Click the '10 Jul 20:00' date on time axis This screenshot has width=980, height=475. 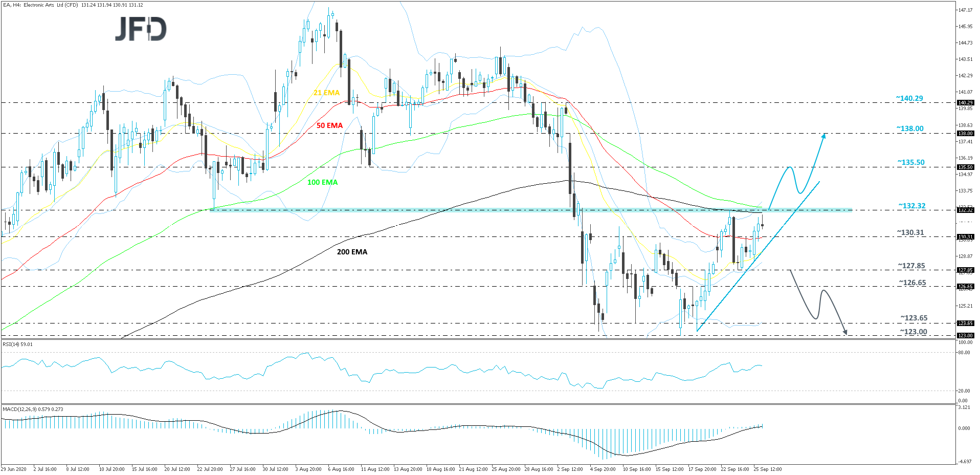[112, 469]
